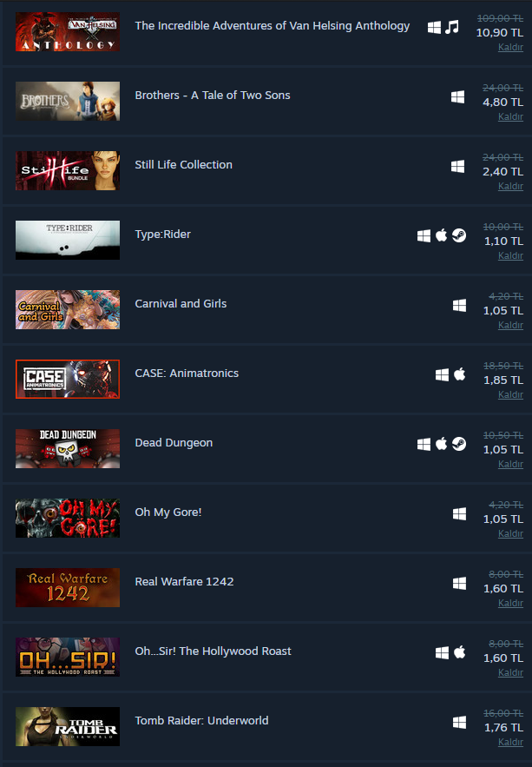Image resolution: width=532 pixels, height=767 pixels.
Task: Open the Oh...Sir! Hollywood Roast thumbnail
Action: [x=68, y=657]
